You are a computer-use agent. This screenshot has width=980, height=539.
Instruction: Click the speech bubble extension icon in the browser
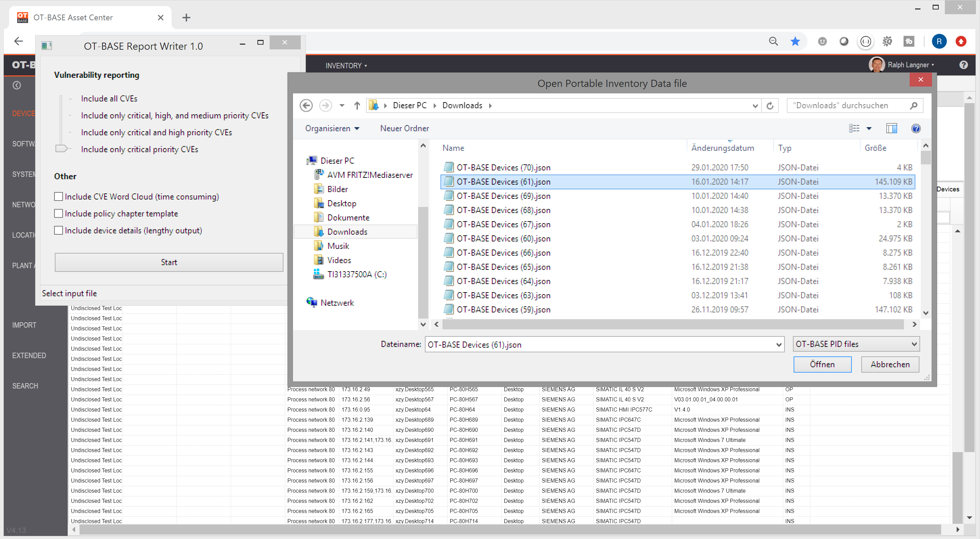click(866, 41)
